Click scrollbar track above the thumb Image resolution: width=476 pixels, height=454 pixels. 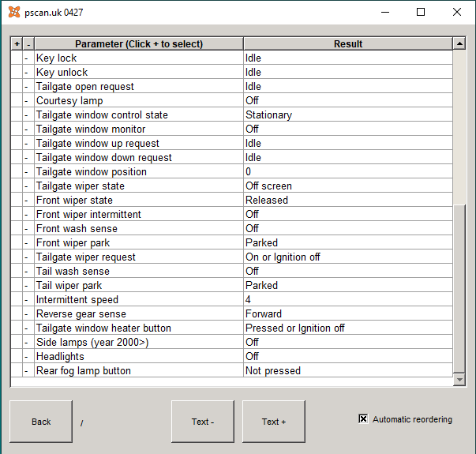point(459,128)
